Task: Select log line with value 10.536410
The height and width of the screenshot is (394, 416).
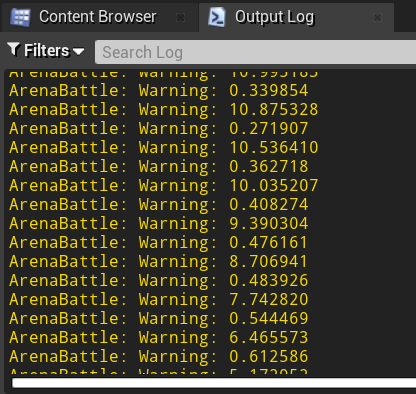Action: point(164,147)
